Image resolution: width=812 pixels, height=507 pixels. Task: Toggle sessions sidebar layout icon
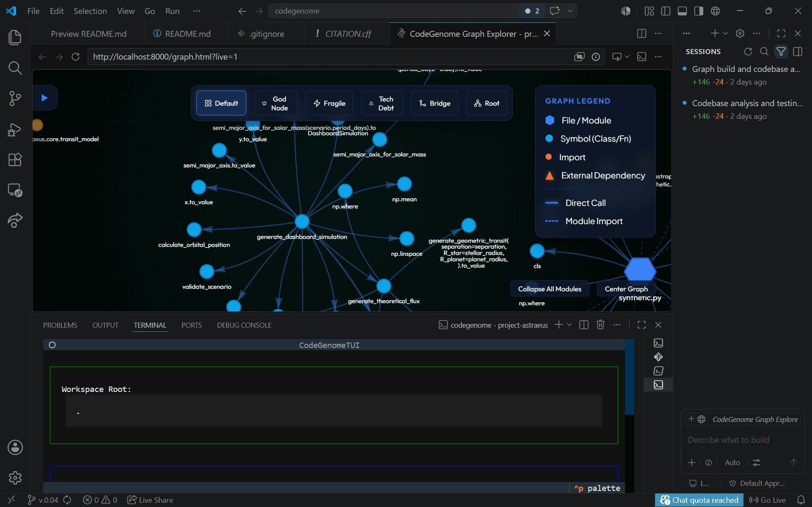(x=798, y=52)
